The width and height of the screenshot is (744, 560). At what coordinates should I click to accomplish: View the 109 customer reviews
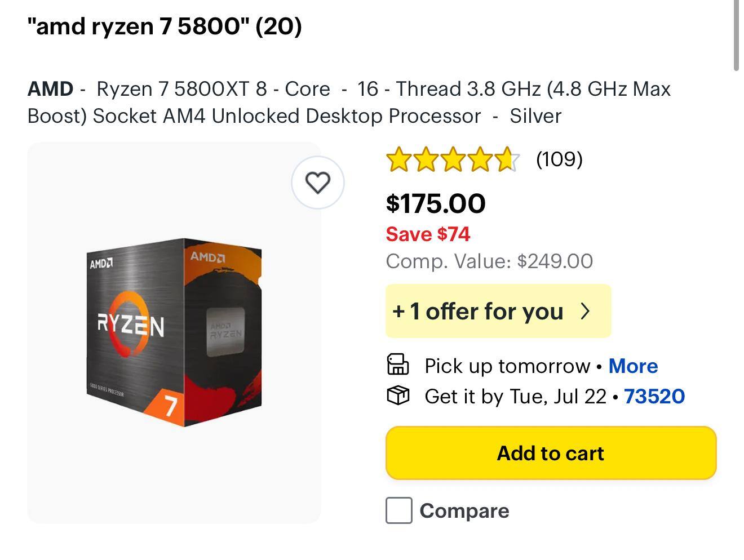[x=559, y=159]
